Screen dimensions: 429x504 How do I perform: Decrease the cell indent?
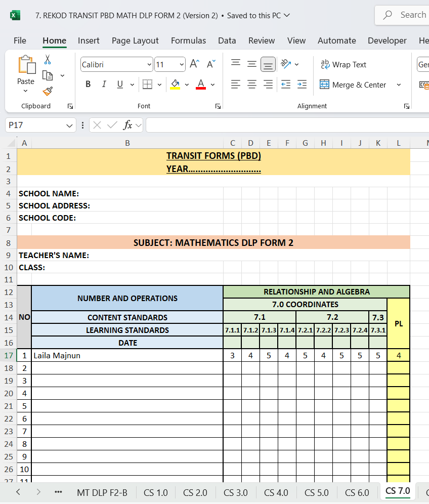[286, 85]
